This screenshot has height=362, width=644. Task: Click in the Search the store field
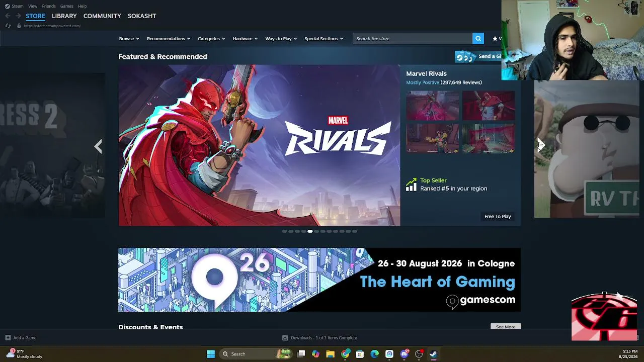pos(413,39)
